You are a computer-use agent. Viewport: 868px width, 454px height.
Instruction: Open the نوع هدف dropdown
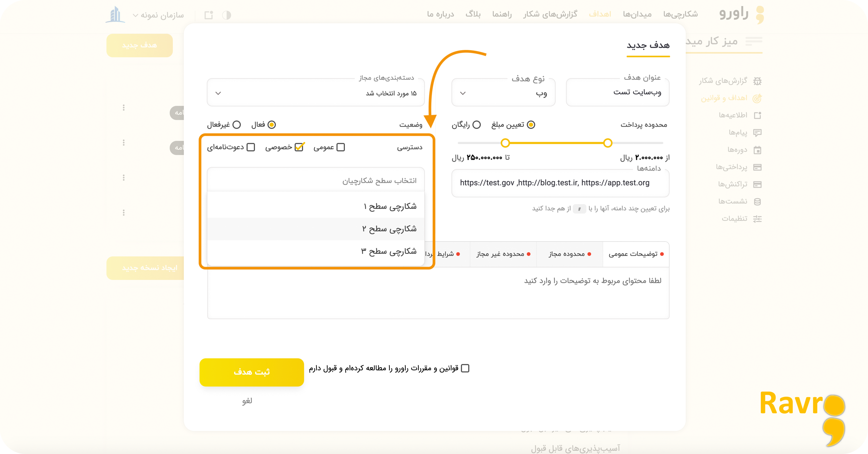(503, 93)
